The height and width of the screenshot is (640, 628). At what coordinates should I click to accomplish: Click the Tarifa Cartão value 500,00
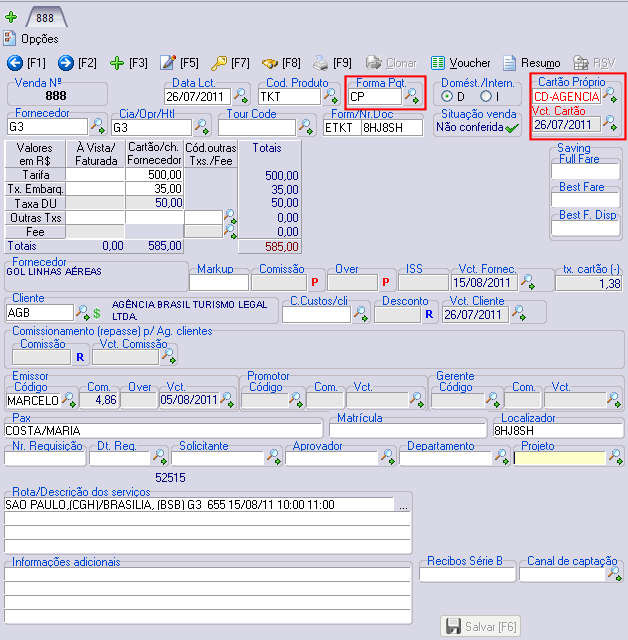tap(154, 175)
